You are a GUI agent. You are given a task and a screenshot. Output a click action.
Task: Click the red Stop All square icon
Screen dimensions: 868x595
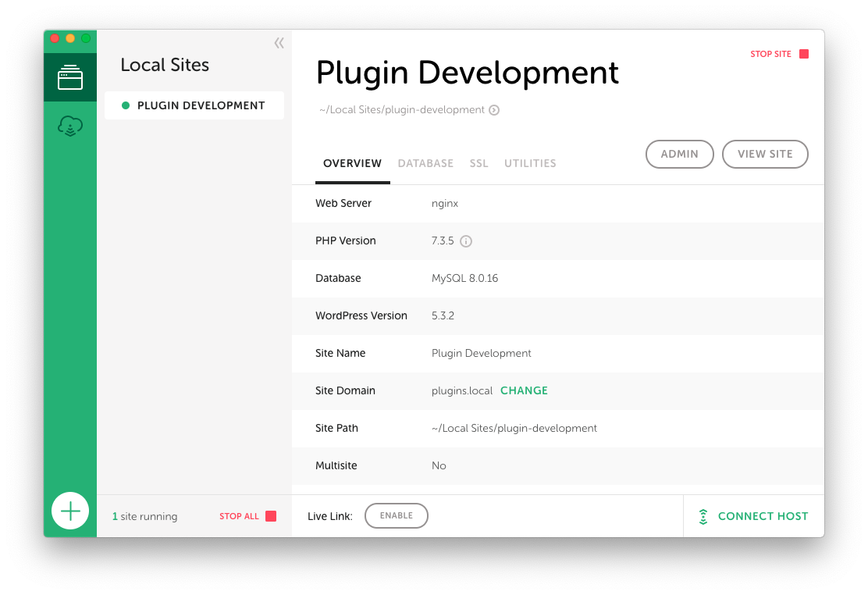[x=271, y=516]
